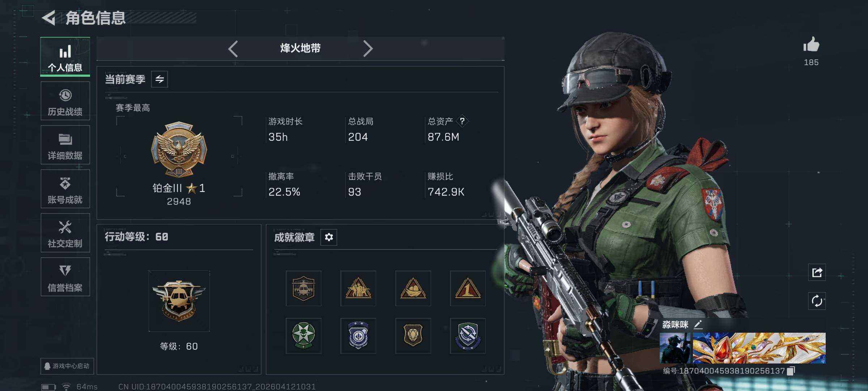Open the 历史战绩 tab
Image resolution: width=868 pixels, height=391 pixels.
pos(65,101)
